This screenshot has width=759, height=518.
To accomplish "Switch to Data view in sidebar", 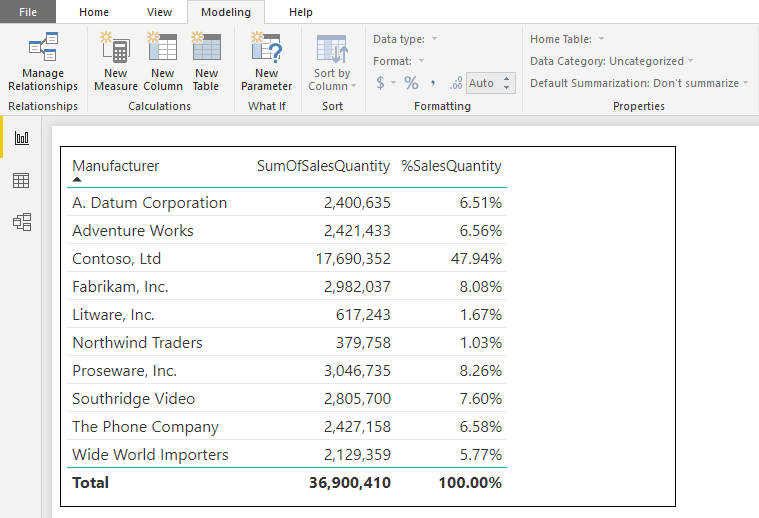I will pyautogui.click(x=21, y=181).
